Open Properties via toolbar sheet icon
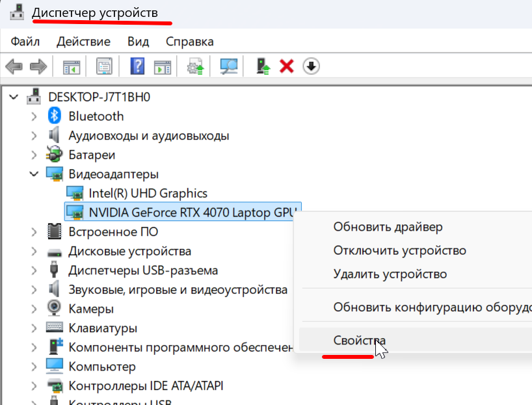Screen dimensions: 532x405 coord(104,66)
